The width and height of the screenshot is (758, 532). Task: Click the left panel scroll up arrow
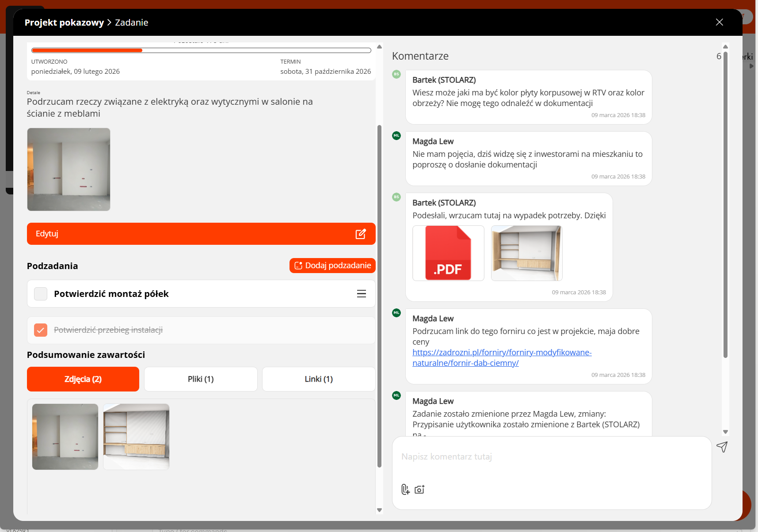click(379, 47)
